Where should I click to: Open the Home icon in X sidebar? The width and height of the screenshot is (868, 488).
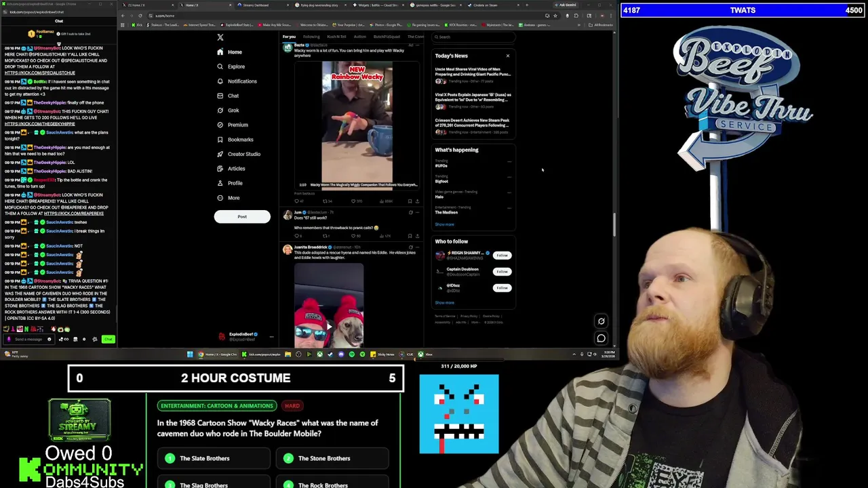(220, 52)
